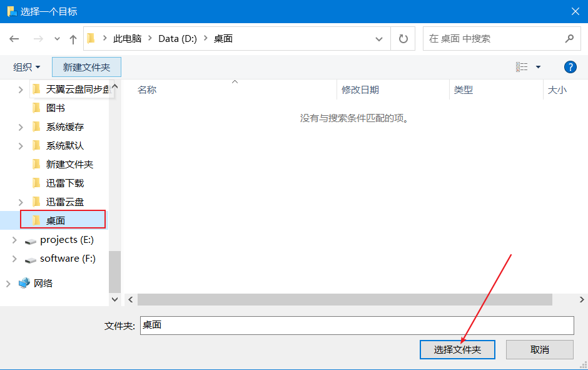Expand the projects (E:) drive
Image resolution: width=588 pixels, height=370 pixels.
pos(14,240)
